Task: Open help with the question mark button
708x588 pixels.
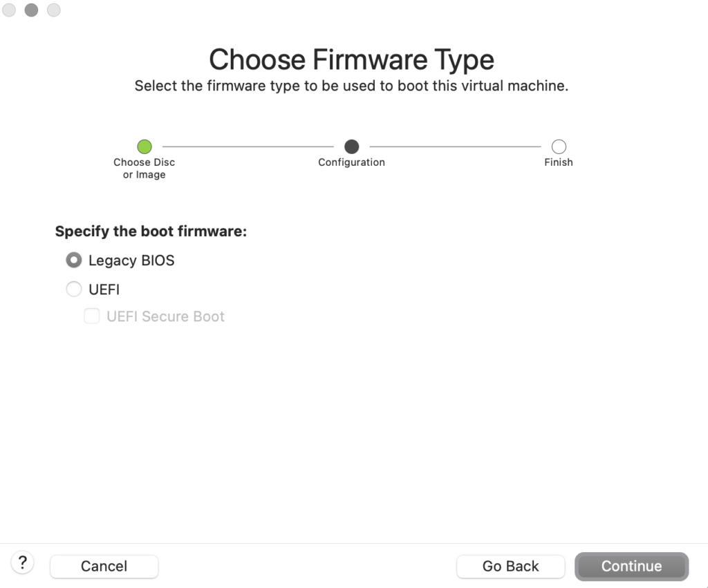Action: (x=23, y=562)
